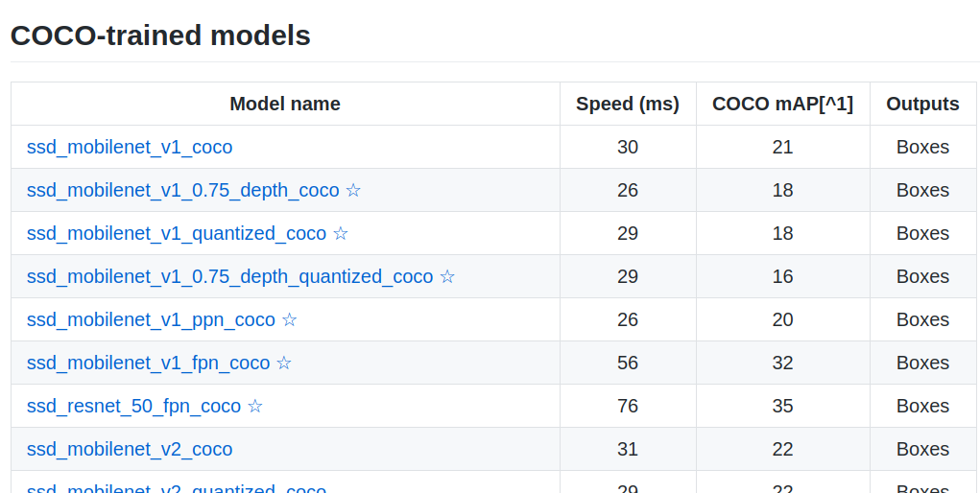This screenshot has height=493, width=980.
Task: Click the star after ssd_mobilenet_v1_ppn_coco
Action: pyautogui.click(x=289, y=319)
